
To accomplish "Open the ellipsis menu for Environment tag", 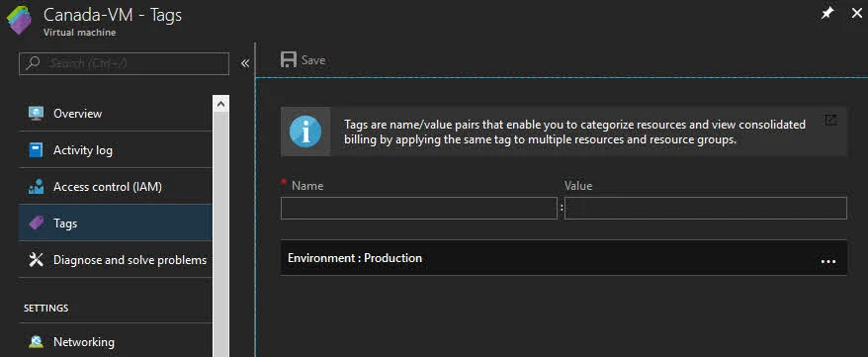I will pos(828,261).
